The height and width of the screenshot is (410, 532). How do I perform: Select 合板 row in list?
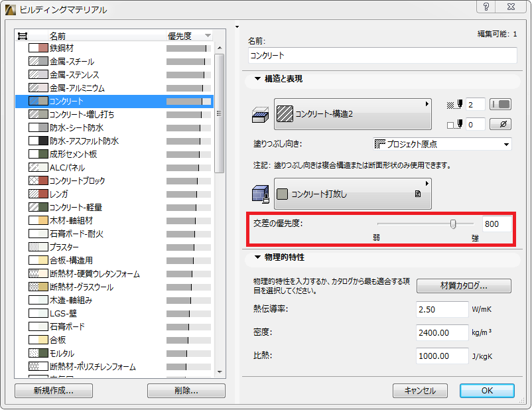(114, 340)
